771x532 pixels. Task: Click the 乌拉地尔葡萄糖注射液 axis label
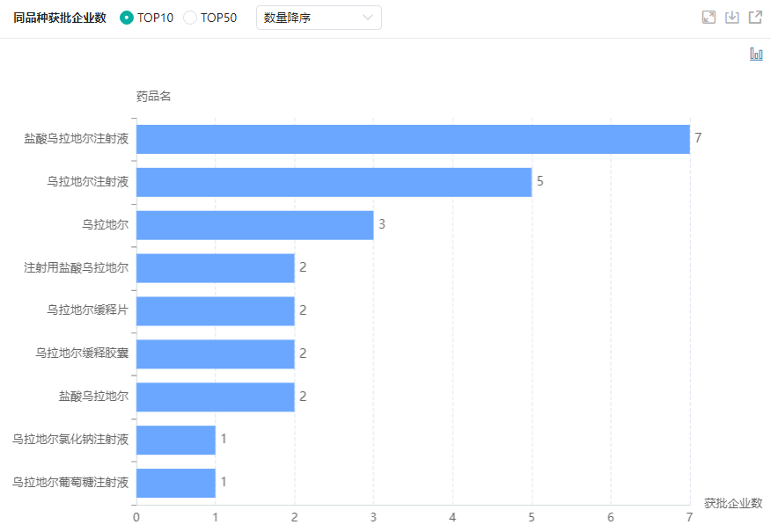(70, 483)
